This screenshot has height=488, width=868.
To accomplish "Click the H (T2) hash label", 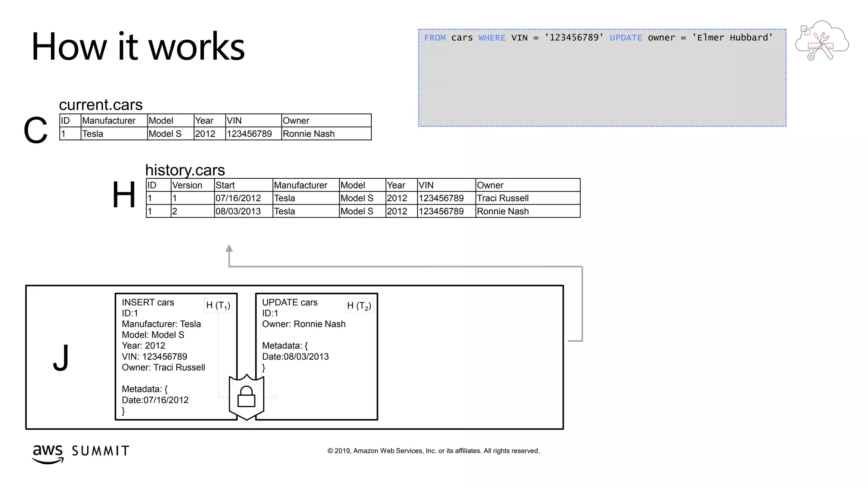I will point(359,306).
